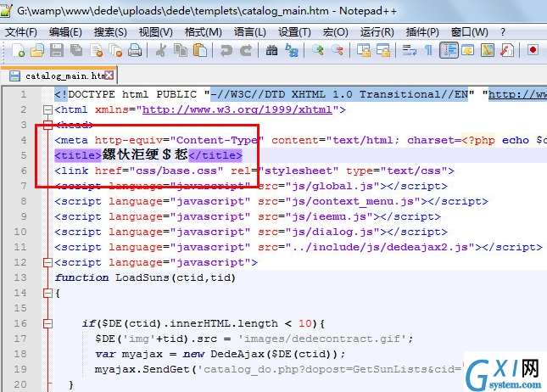Click js/ieemu.js on line 9
This screenshot has height=392, width=547.
click(329, 216)
